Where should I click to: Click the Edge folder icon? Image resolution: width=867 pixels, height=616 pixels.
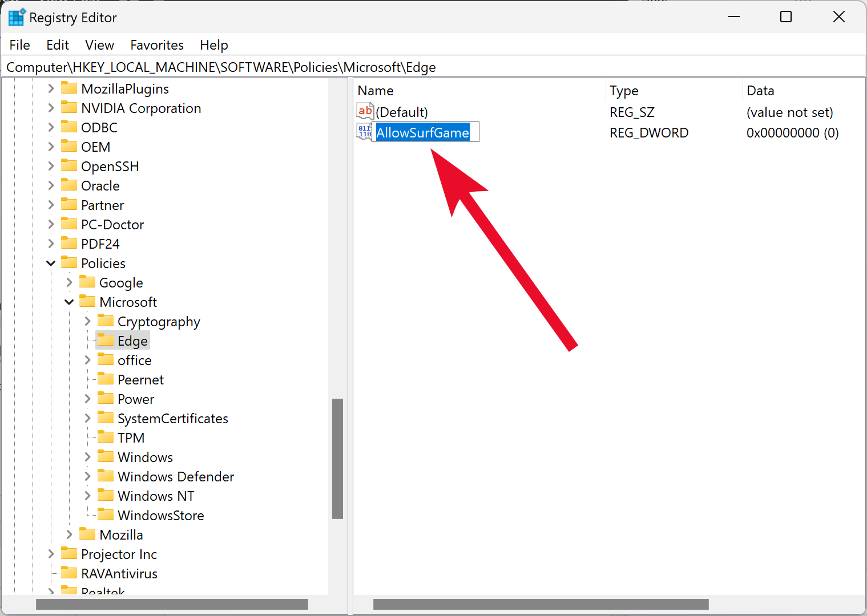coord(106,340)
